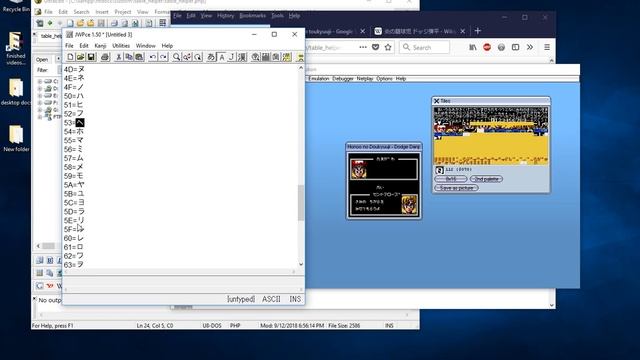This screenshot has height=360, width=640.
Task: Open JWPce Help menu
Action: (x=167, y=46)
